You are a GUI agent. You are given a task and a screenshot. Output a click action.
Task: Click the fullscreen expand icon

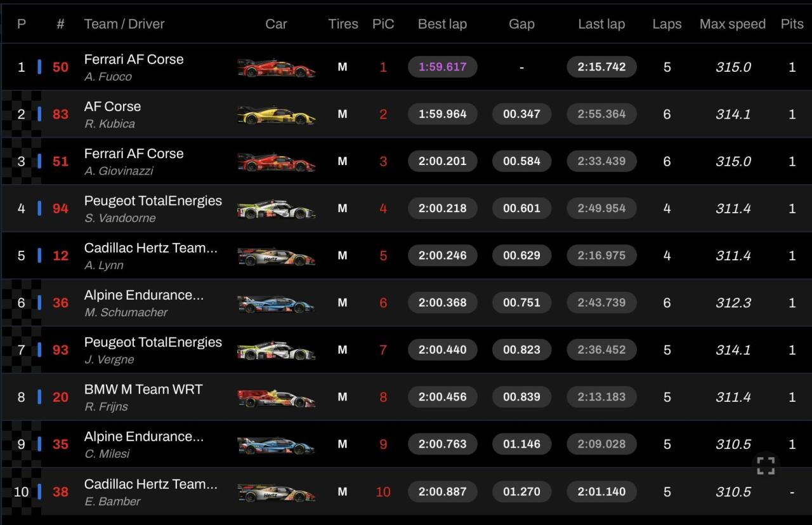(x=766, y=465)
